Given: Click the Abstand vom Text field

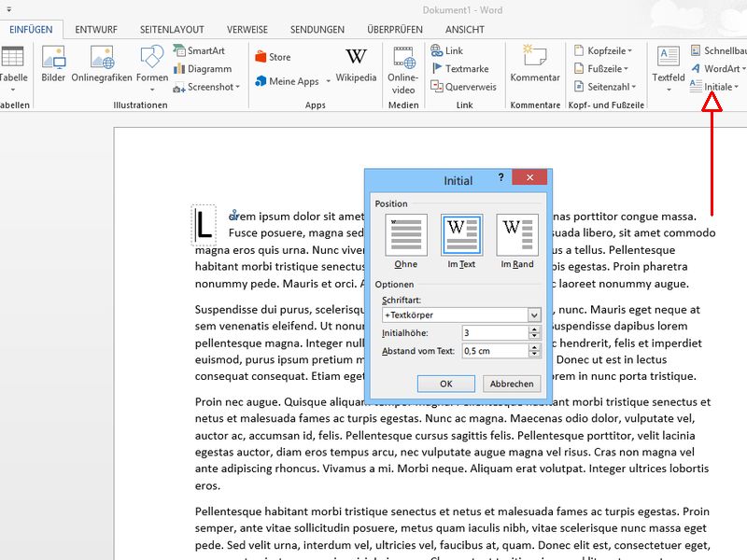Looking at the screenshot, I should coord(496,351).
